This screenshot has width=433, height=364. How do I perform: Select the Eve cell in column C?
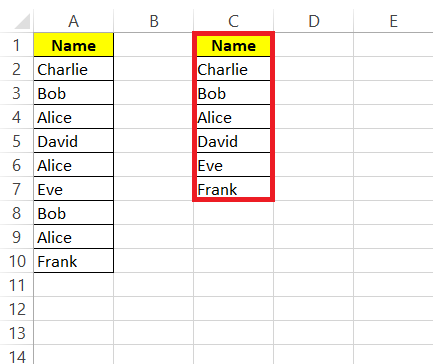(x=234, y=165)
